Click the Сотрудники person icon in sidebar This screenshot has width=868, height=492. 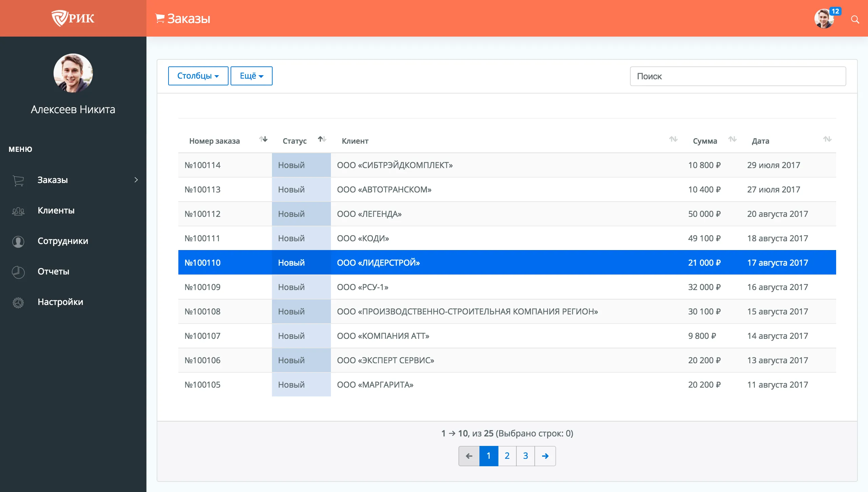point(18,241)
